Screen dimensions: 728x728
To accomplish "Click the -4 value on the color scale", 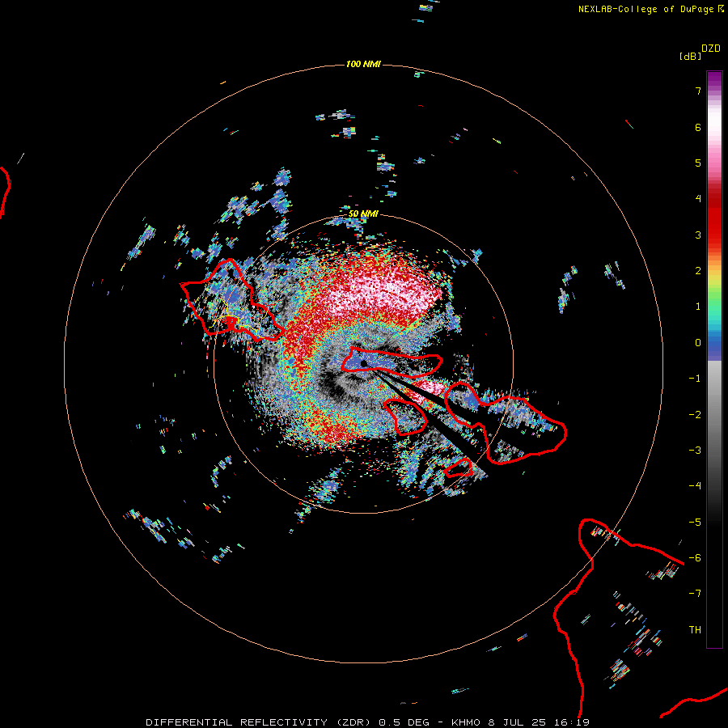I will [x=695, y=486].
